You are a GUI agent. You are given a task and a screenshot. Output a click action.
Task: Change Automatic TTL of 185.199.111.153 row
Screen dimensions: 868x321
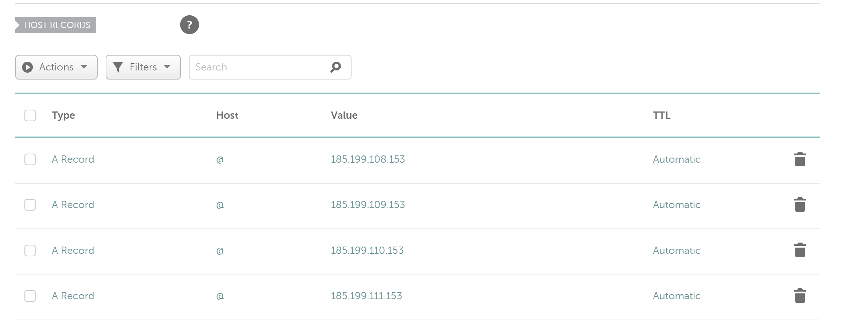click(x=677, y=296)
